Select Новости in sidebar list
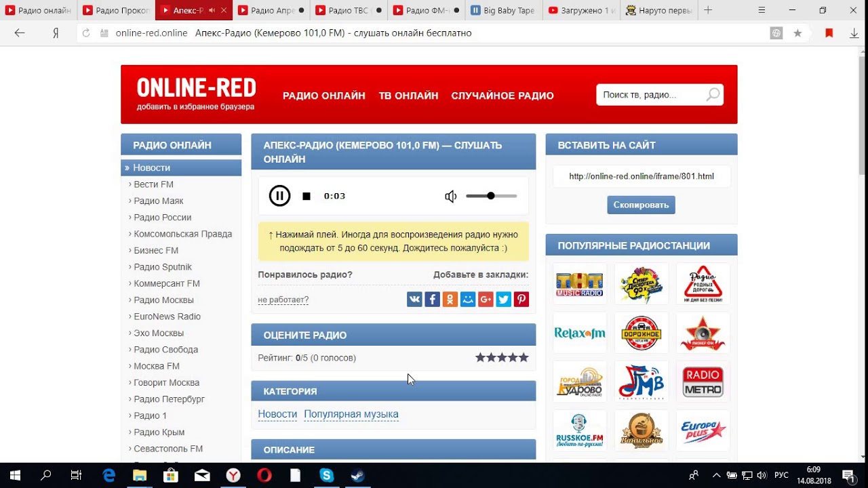Image resolution: width=868 pixels, height=488 pixels. [181, 167]
